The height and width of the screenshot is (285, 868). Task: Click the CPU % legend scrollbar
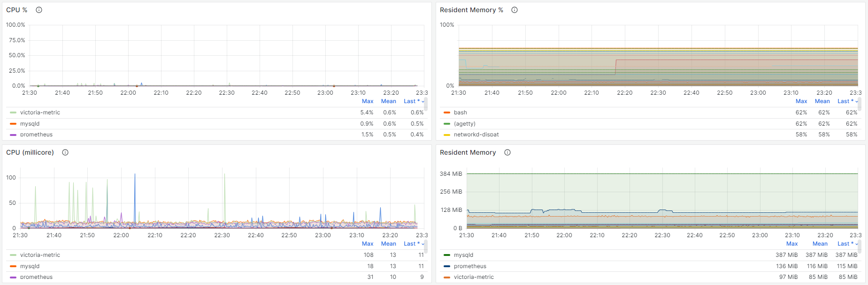point(426,105)
